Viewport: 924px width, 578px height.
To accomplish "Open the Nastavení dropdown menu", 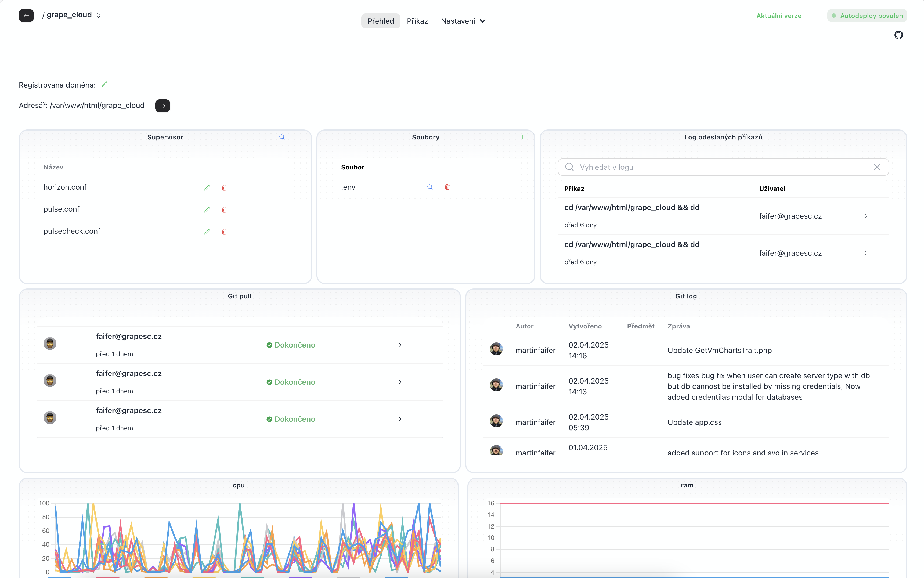I will (463, 21).
